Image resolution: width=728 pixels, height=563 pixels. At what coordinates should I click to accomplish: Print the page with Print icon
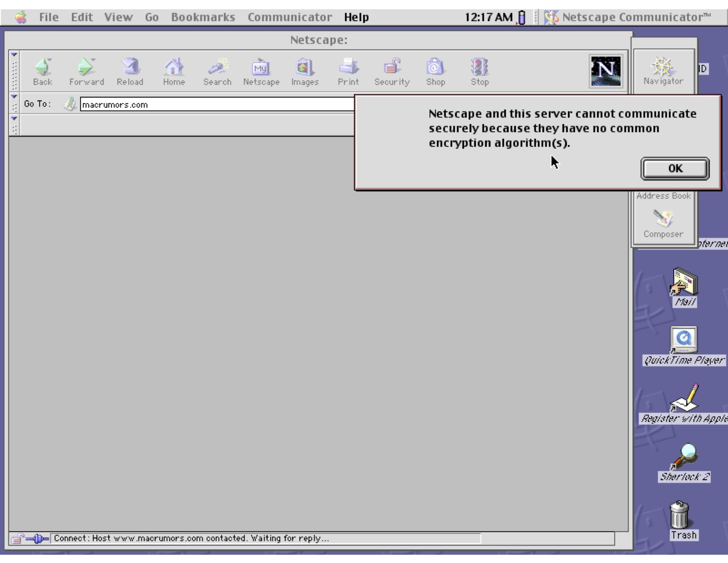(348, 72)
